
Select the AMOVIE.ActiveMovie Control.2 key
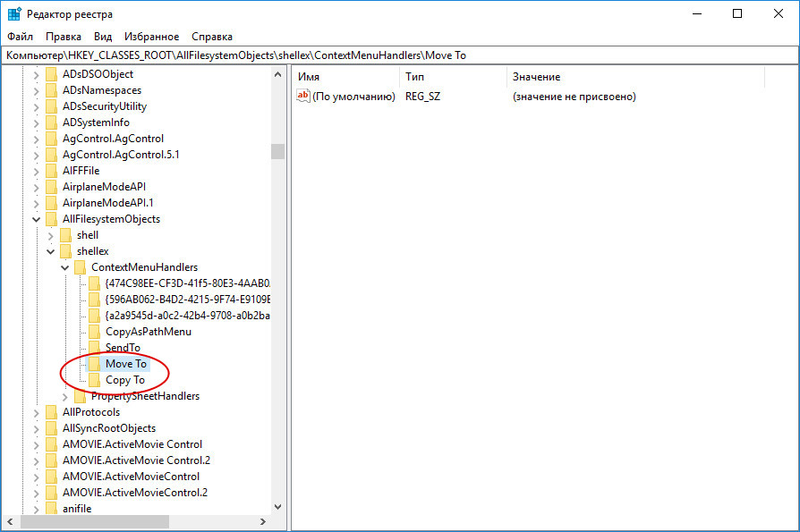[x=136, y=460]
